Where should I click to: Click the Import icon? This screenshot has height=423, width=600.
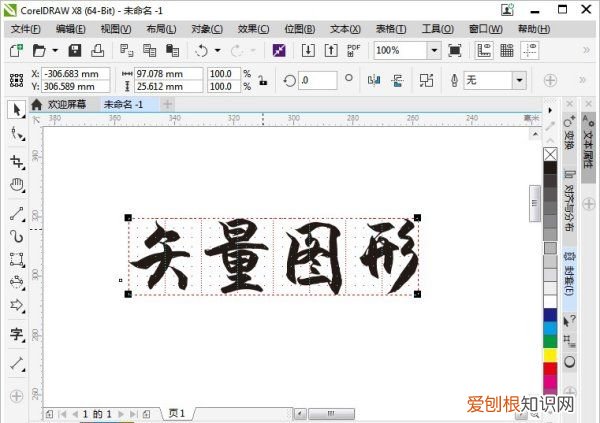pos(308,51)
